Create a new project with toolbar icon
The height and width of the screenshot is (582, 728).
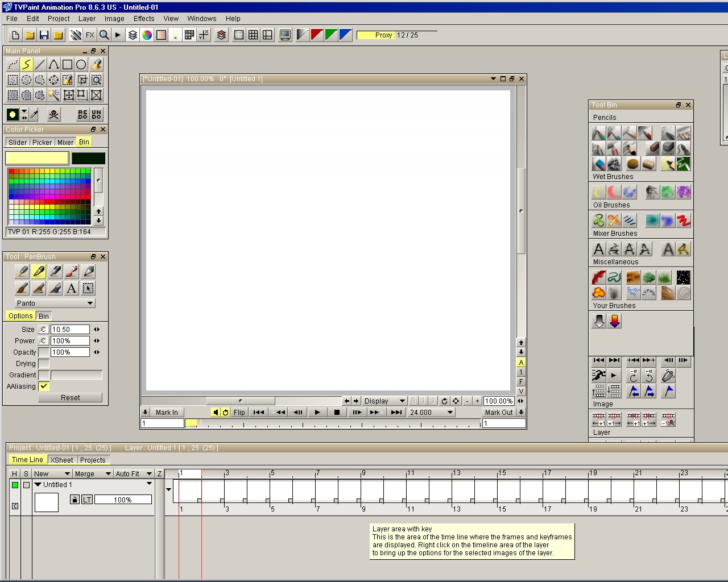point(15,35)
